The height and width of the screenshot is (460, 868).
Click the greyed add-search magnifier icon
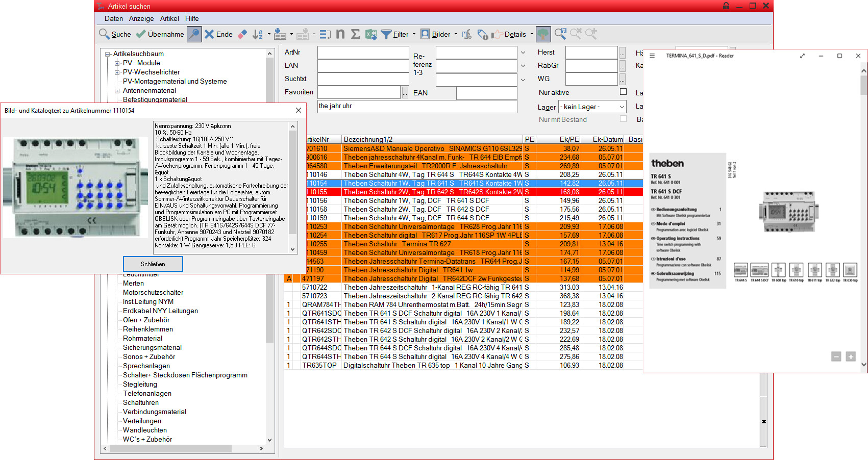tap(591, 34)
